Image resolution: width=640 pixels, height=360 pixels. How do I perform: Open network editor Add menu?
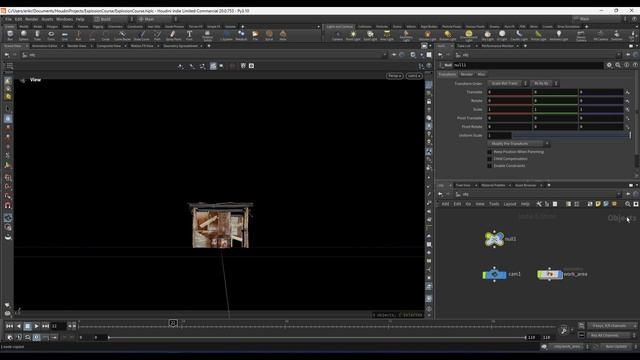(445, 204)
